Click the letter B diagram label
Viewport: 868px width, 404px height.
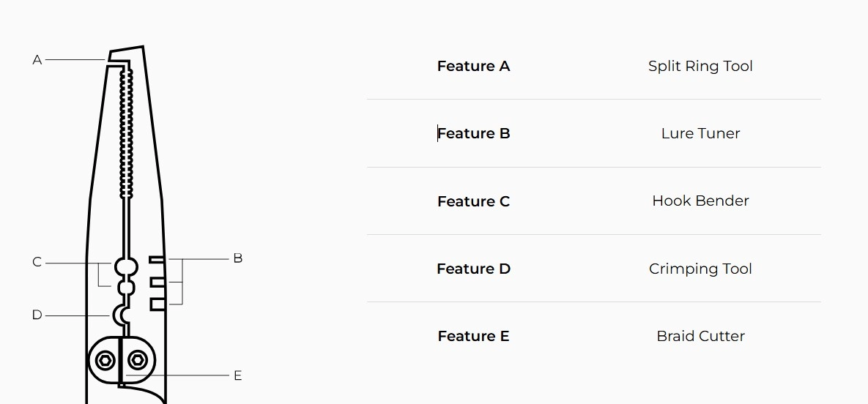(x=237, y=258)
